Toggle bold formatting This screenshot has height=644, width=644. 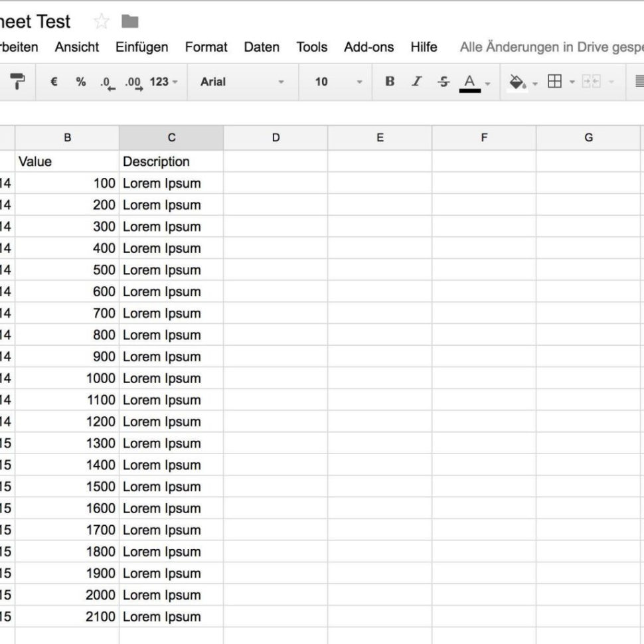tap(390, 81)
